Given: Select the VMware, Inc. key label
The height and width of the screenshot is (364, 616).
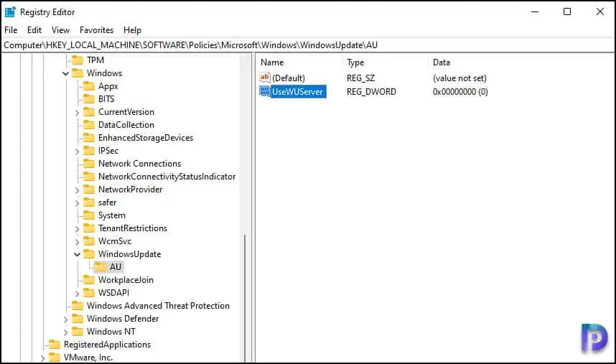Looking at the screenshot, I should tap(88, 358).
